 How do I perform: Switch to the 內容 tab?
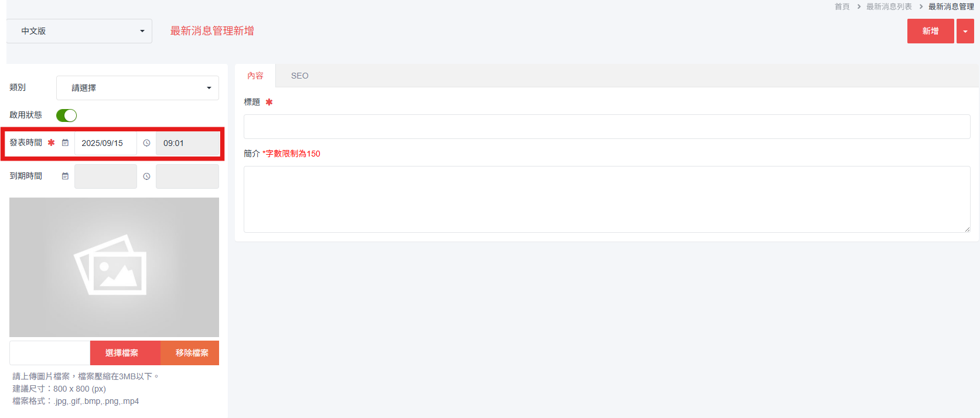[255, 76]
